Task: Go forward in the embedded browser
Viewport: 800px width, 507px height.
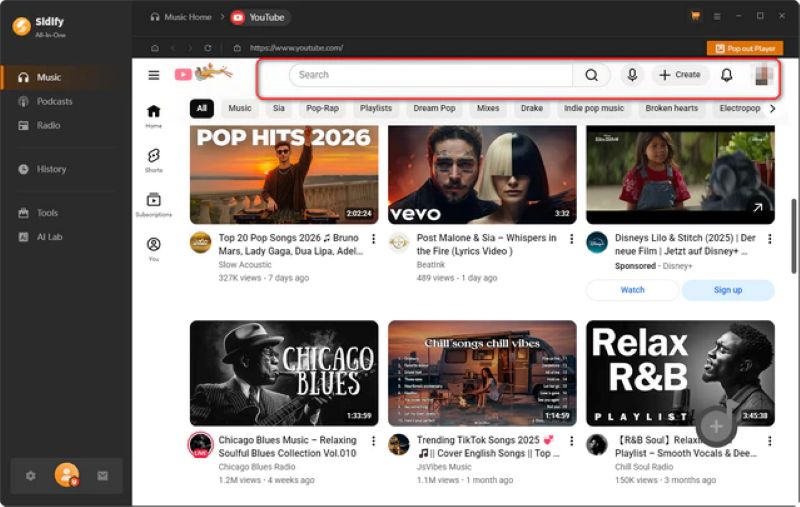Action: 190,48
